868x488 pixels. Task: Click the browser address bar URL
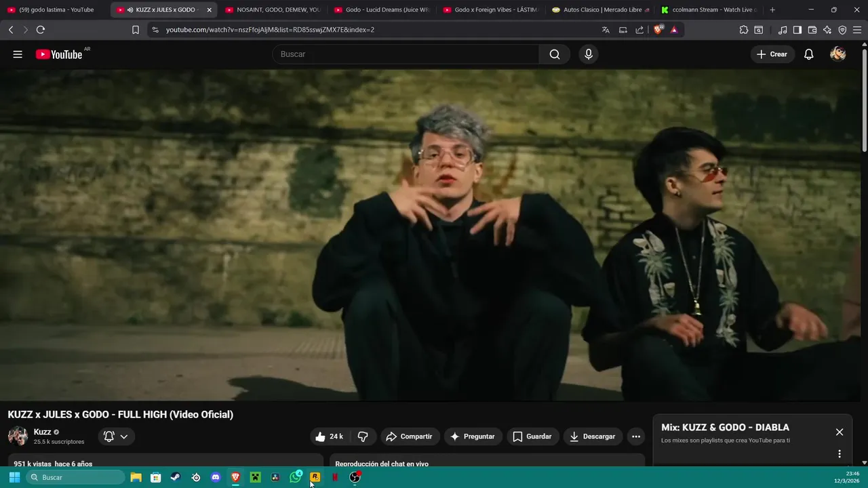[270, 30]
